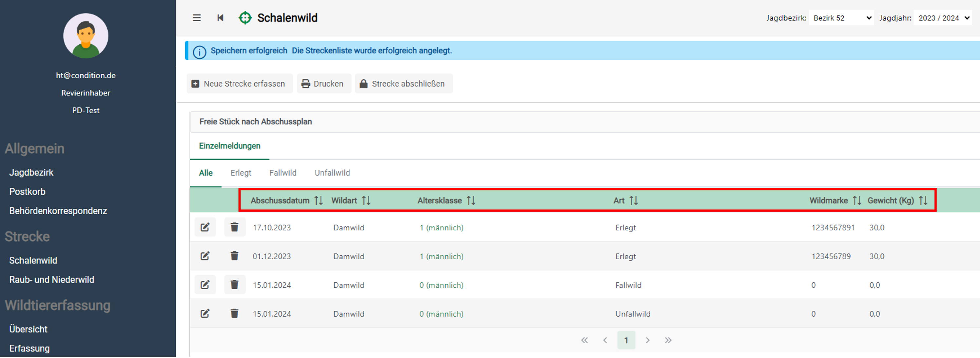980x358 pixels.
Task: Delete the Fallwild row entry
Action: 234,285
